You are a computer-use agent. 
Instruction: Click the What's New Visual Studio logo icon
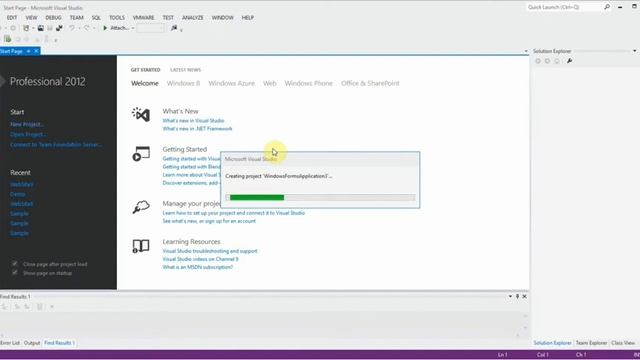click(x=141, y=115)
